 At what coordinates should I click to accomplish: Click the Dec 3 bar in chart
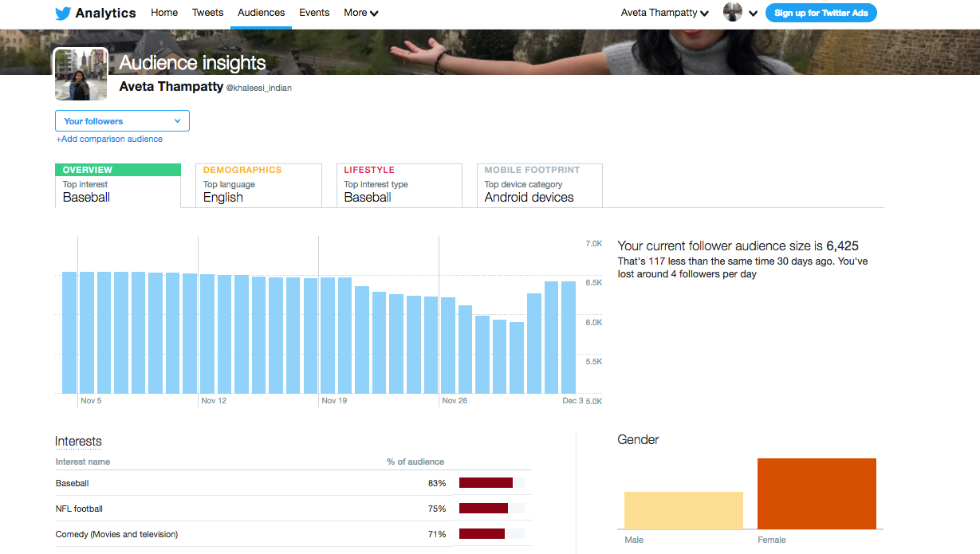569,337
